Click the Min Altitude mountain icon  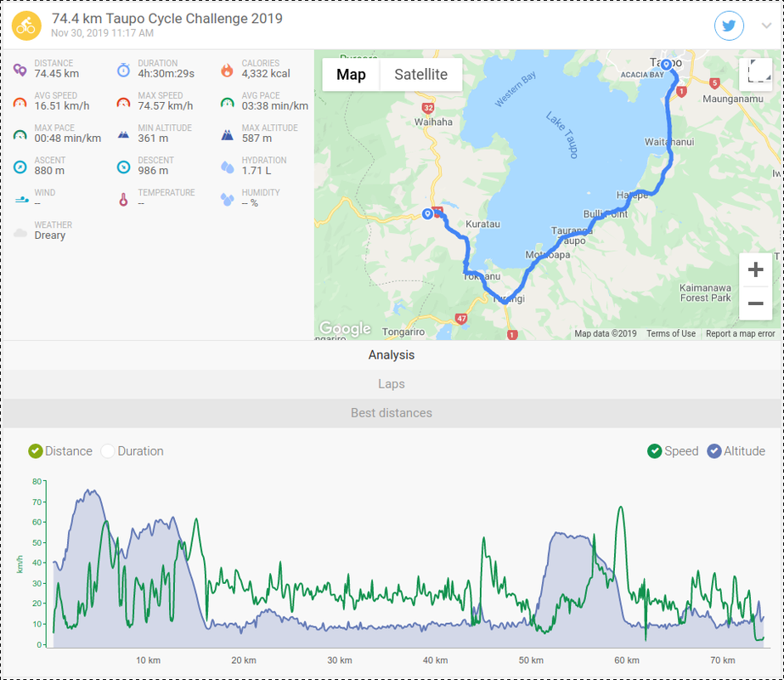[x=123, y=134]
